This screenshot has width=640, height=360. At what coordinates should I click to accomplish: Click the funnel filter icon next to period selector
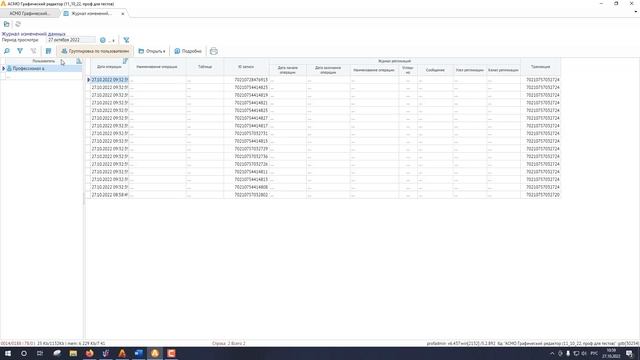[x=126, y=40]
